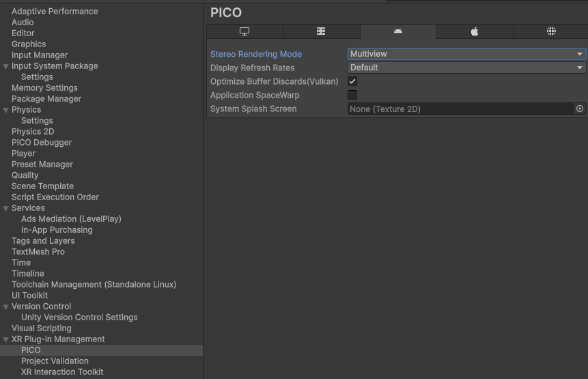Open the object picker for System Splash Screen
Viewport: 588px width, 379px height.
point(580,109)
